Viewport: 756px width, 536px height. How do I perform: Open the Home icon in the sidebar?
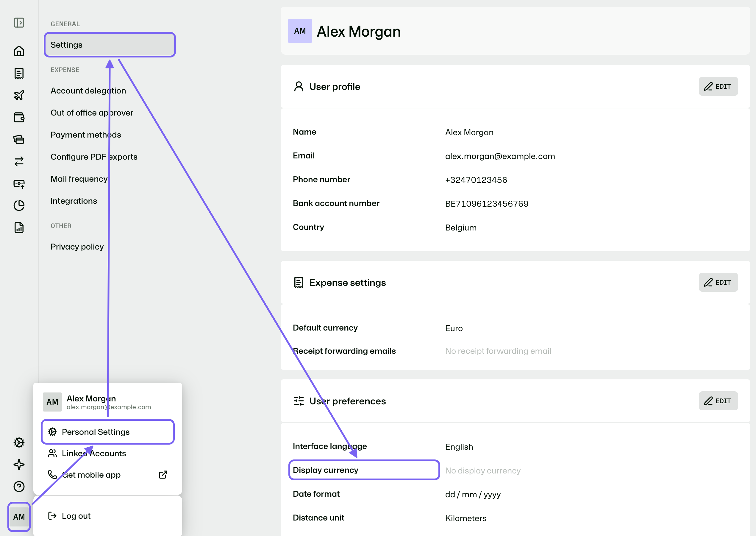pyautogui.click(x=19, y=51)
